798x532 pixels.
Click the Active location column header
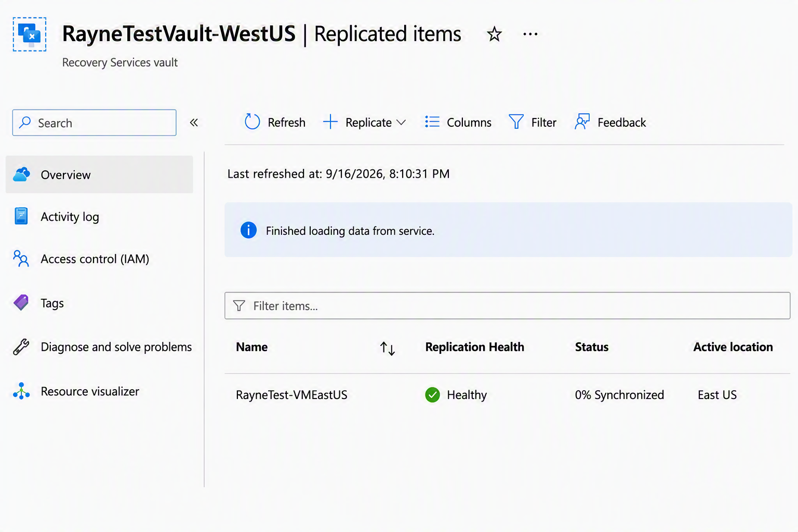[733, 347]
